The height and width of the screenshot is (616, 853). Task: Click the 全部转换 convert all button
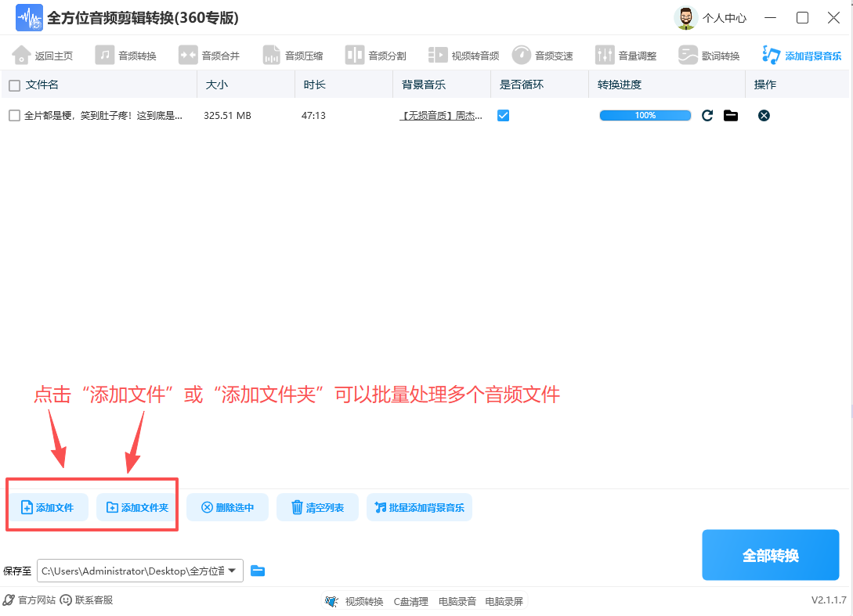(x=770, y=555)
